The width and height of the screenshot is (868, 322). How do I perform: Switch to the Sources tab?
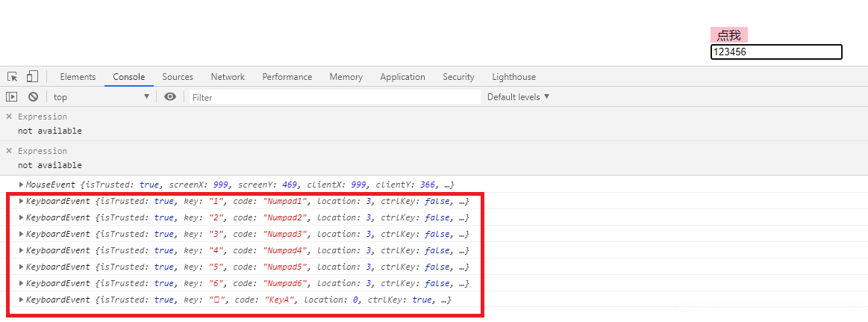pos(178,77)
